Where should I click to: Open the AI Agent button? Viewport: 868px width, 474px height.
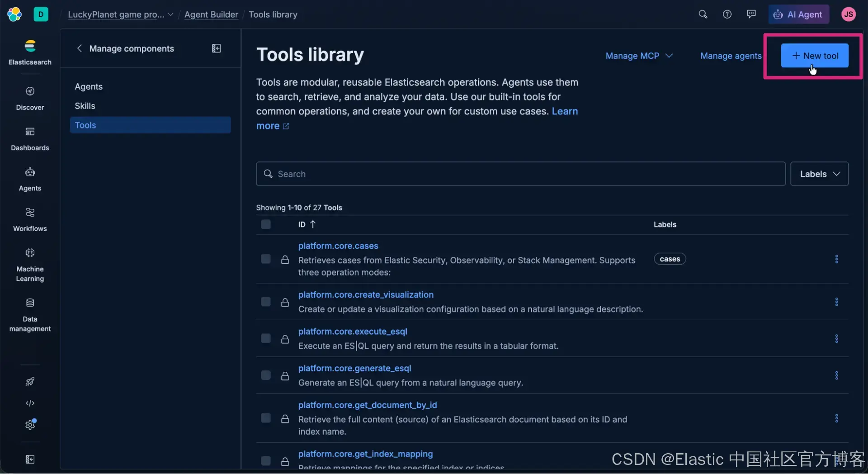coord(798,14)
